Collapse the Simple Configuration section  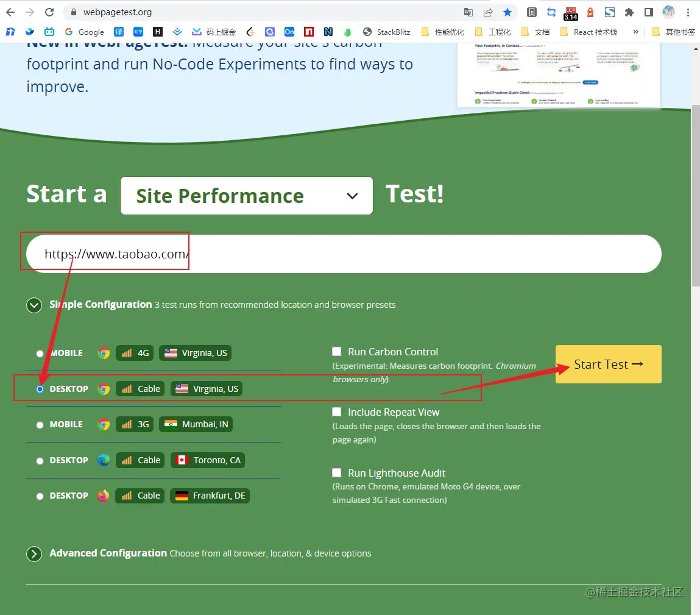click(x=34, y=305)
